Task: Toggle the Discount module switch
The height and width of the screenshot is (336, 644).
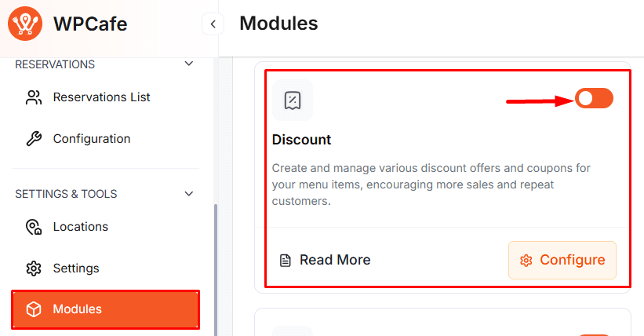Action: coord(594,98)
